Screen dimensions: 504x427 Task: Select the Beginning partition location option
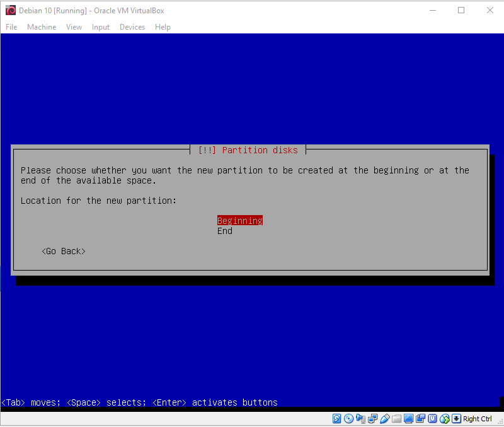240,220
